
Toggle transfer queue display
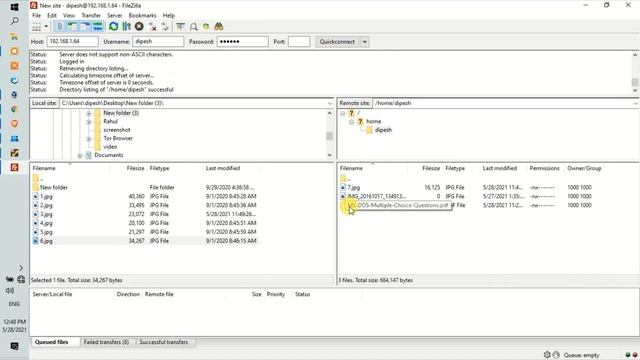[98, 27]
